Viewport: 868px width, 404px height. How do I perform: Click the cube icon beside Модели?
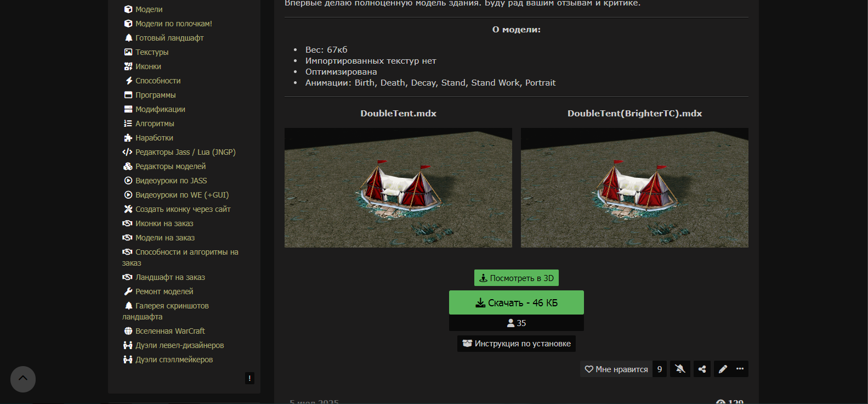point(128,9)
